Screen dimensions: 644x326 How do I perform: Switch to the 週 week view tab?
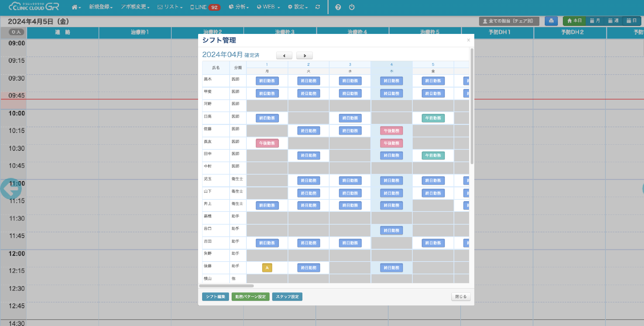(x=613, y=21)
